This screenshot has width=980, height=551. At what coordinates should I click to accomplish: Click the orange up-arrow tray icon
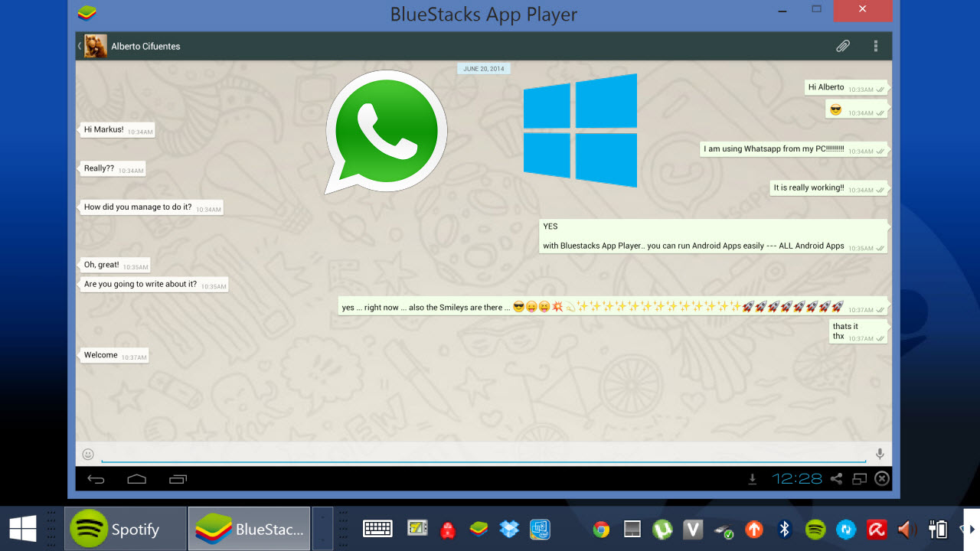tap(754, 529)
